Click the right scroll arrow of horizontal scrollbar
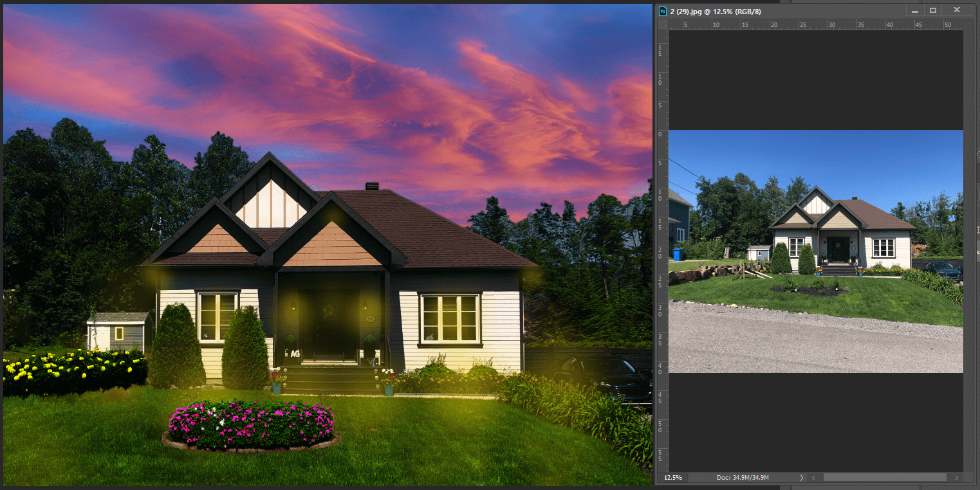Screen dimensions: 980x490 point(958,478)
